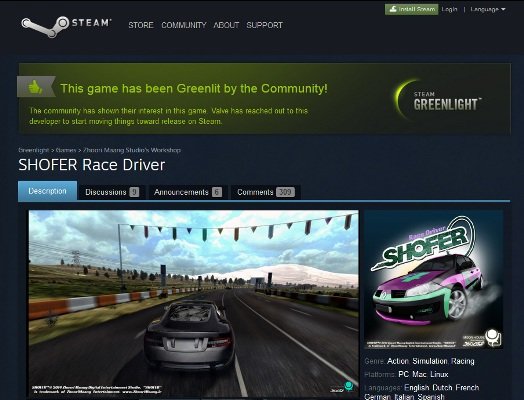The height and width of the screenshot is (400, 524).
Task: Open the SUPPORT page link
Action: pos(264,25)
